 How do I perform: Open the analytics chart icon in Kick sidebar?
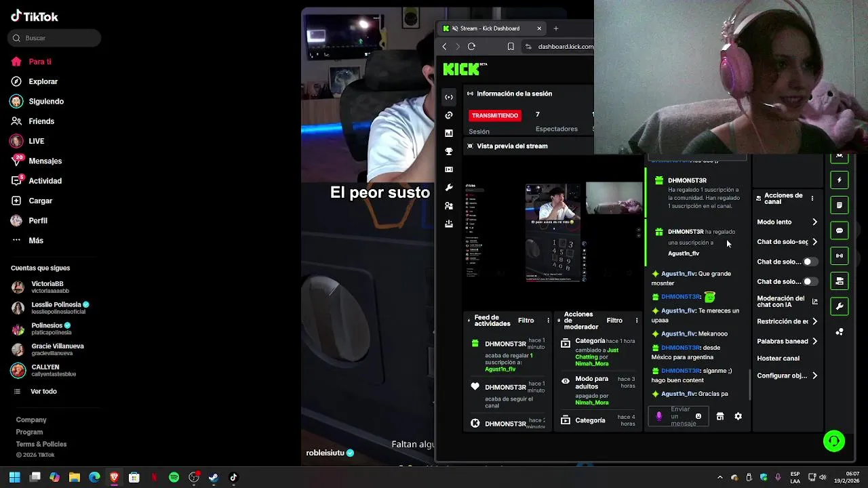[x=449, y=134]
